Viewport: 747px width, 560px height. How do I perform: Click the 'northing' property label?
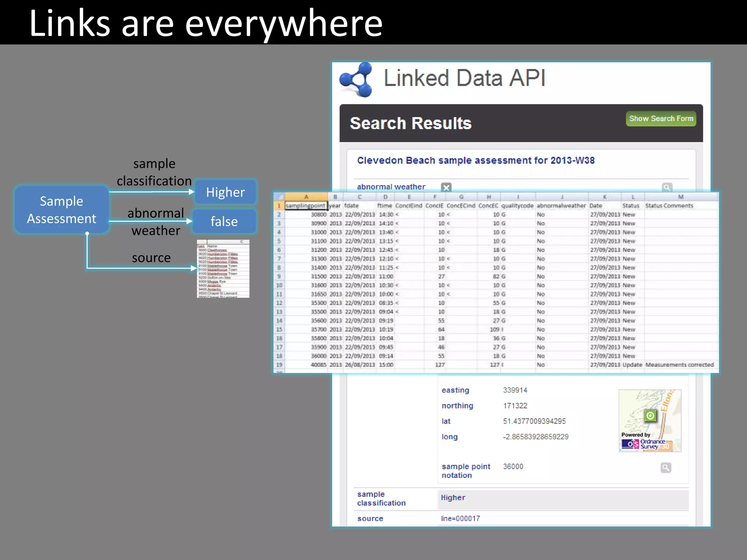click(457, 406)
